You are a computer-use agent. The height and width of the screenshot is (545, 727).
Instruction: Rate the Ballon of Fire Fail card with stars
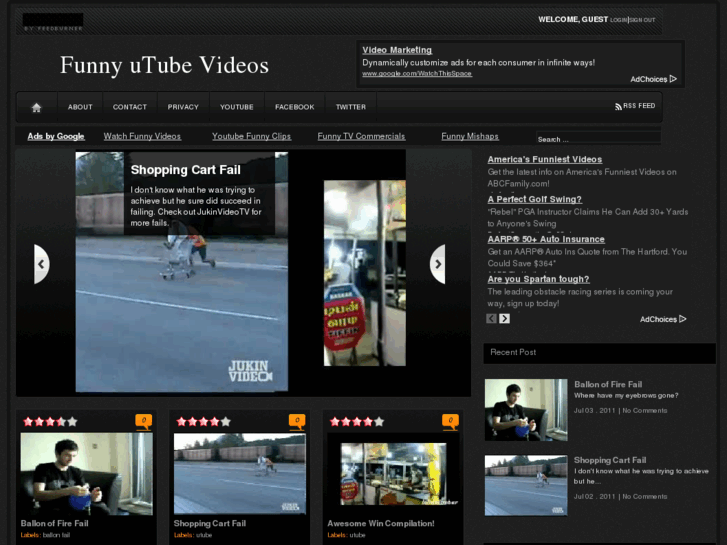(x=50, y=422)
